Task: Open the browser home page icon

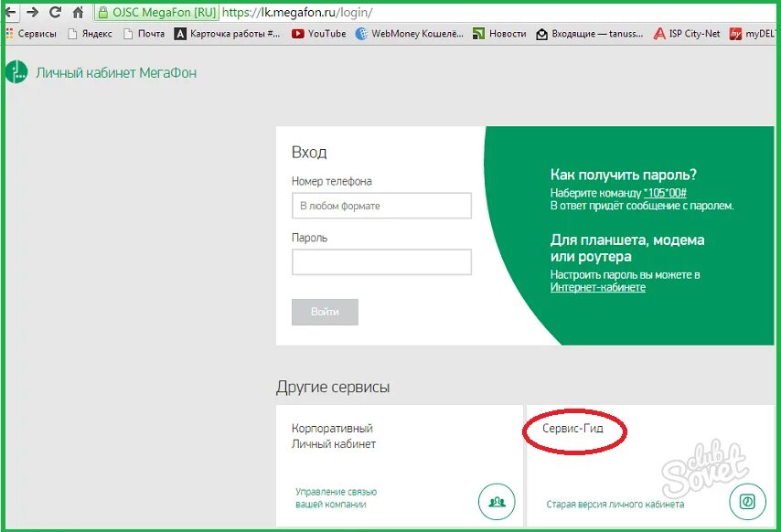Action: coord(78,13)
